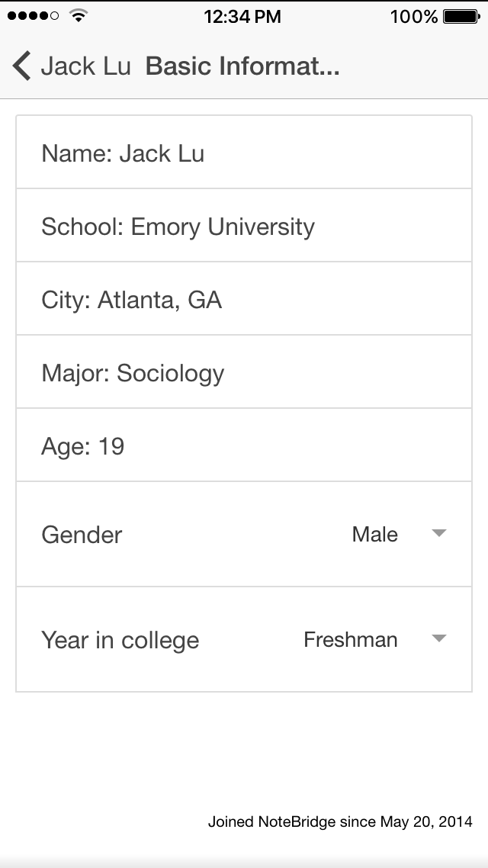Tap the Gender row label
The width and height of the screenshot is (488, 868).
point(82,534)
